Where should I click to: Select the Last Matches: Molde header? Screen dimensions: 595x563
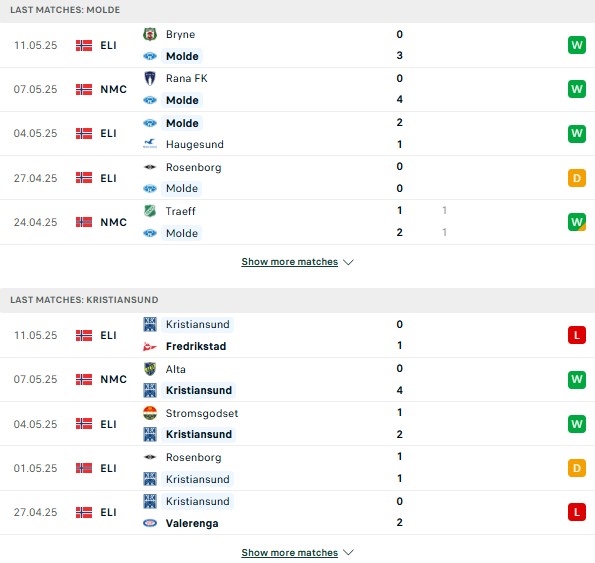click(x=298, y=11)
